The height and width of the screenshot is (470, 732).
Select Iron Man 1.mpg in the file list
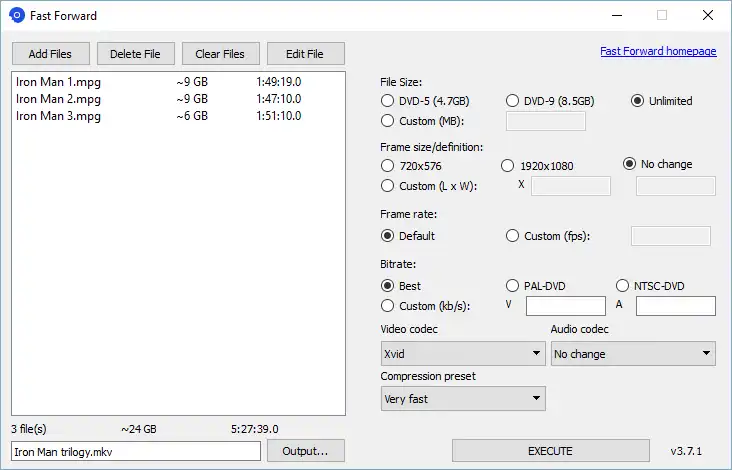click(x=178, y=82)
